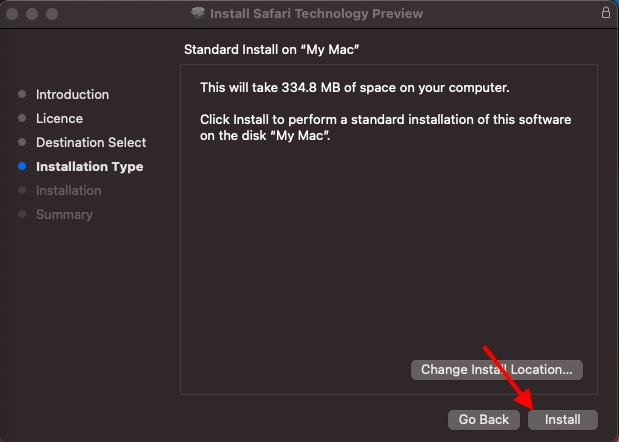Click the Install button

[563, 420]
